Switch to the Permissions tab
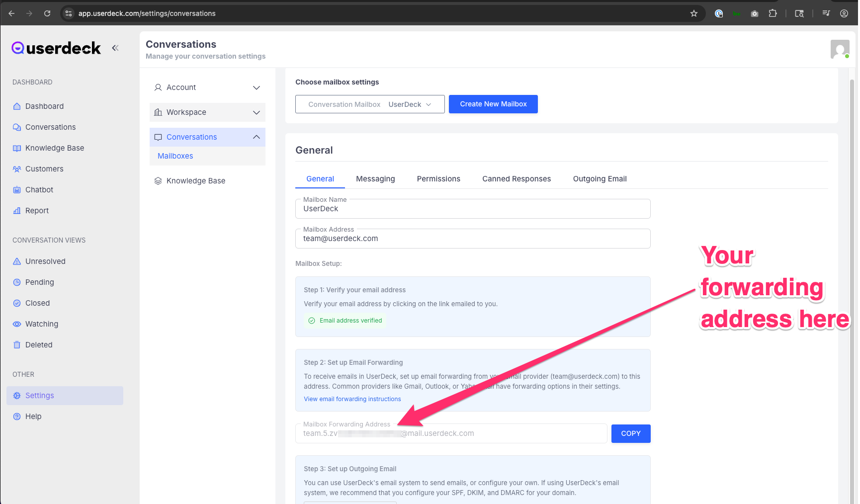The image size is (860, 504). [438, 179]
